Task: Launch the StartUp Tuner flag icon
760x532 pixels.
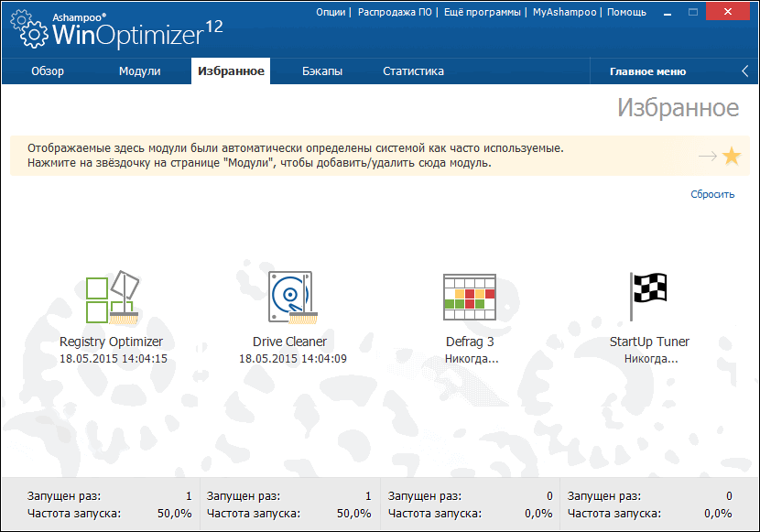Action: point(648,296)
